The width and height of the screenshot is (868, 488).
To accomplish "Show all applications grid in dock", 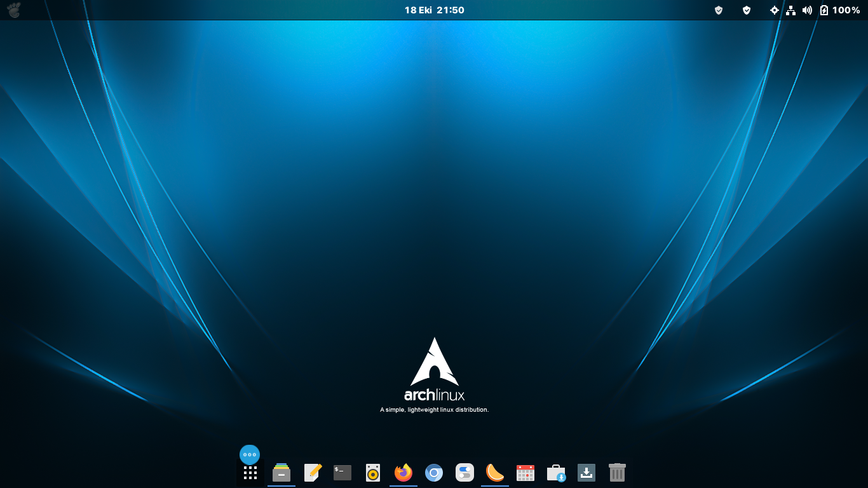I will 250,473.
